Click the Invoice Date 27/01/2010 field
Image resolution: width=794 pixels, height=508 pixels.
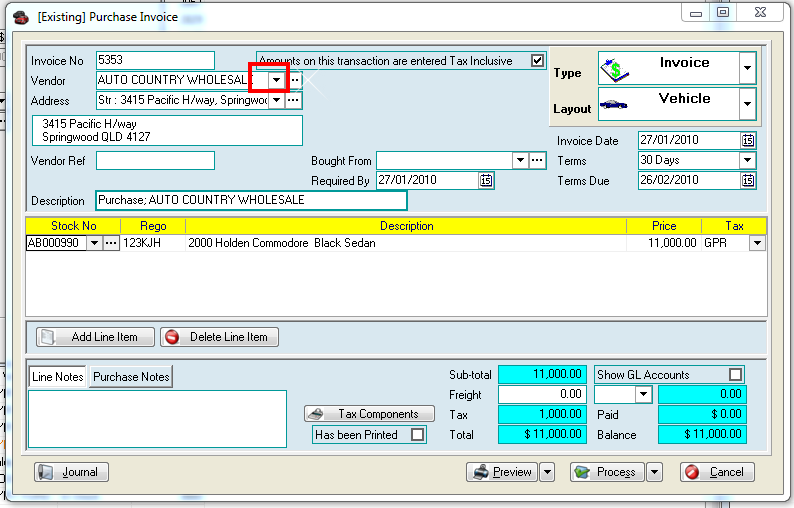[x=690, y=140]
